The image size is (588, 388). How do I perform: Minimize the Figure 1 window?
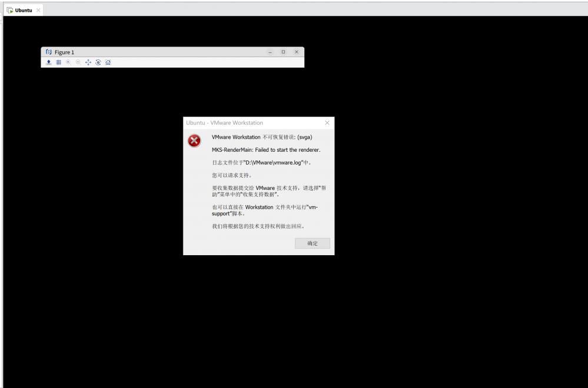pyautogui.click(x=271, y=52)
